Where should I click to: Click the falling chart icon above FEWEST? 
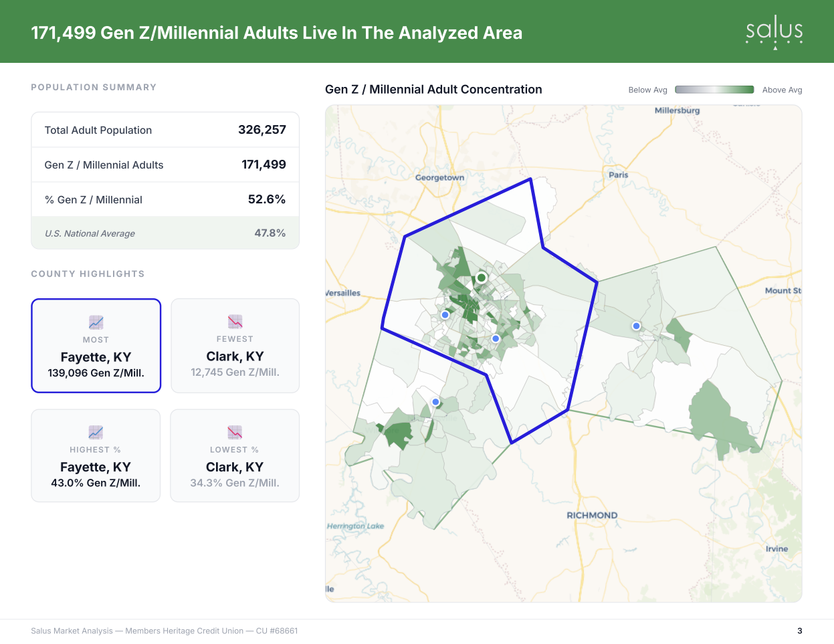click(235, 322)
